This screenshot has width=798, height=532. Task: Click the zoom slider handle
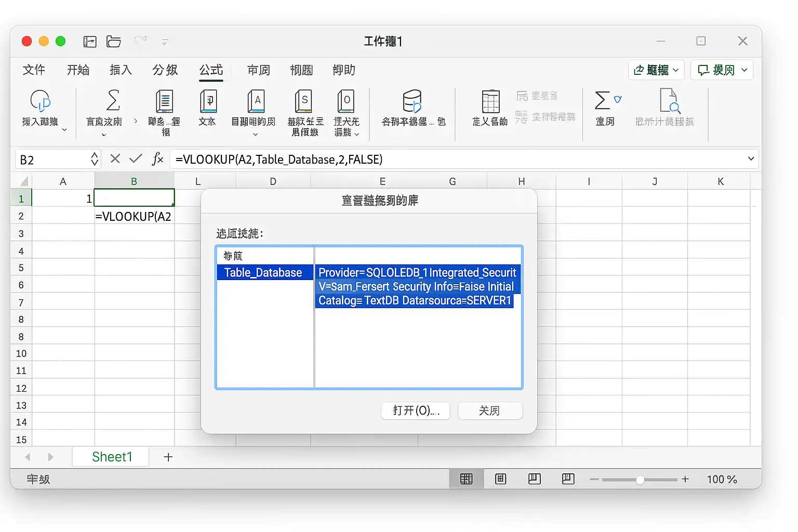(x=640, y=480)
